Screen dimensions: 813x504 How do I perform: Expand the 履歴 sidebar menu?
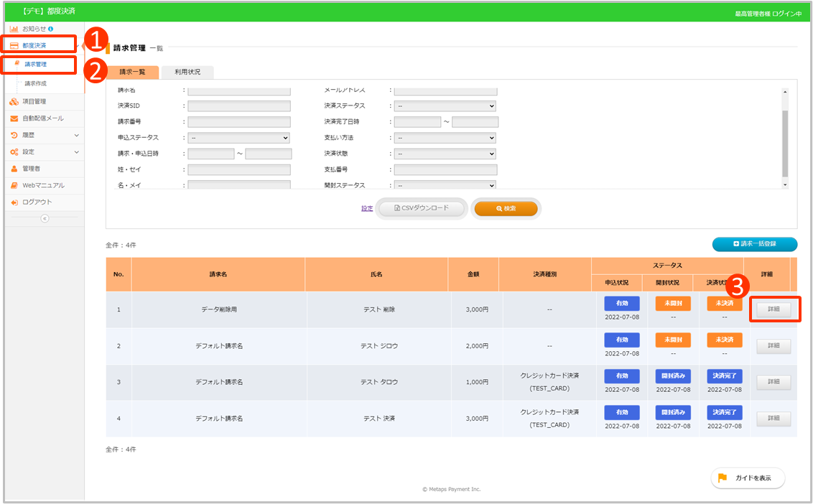pyautogui.click(x=76, y=135)
